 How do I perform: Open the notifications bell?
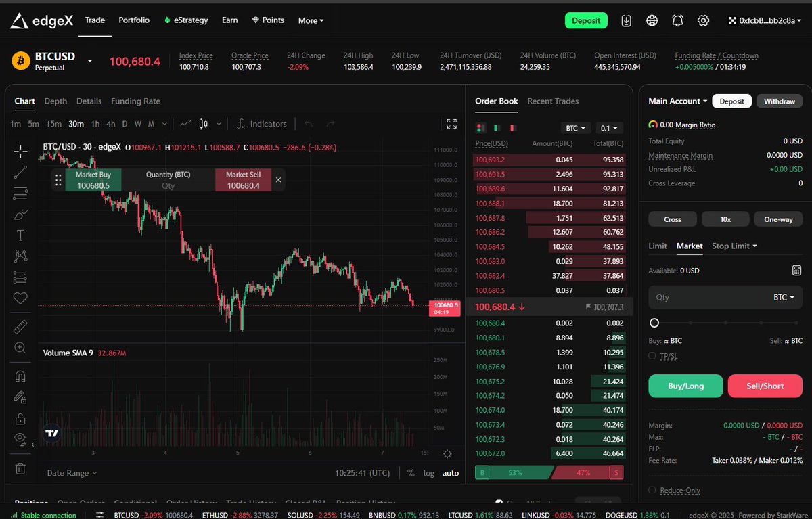click(677, 20)
